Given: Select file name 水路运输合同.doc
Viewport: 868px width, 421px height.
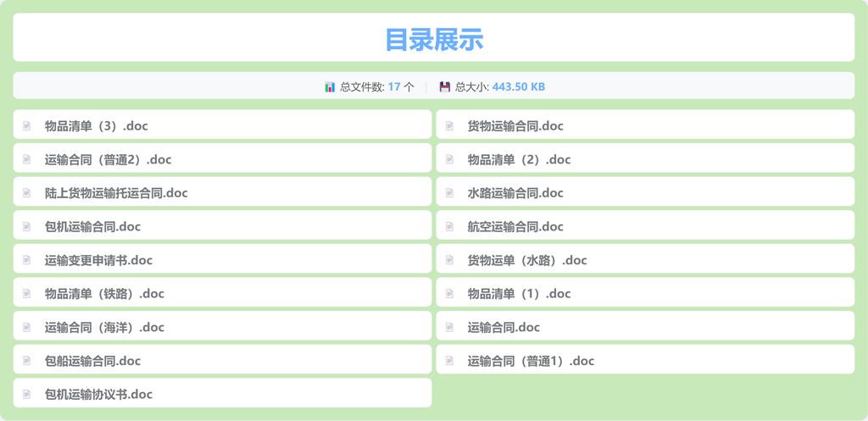Looking at the screenshot, I should coord(515,193).
